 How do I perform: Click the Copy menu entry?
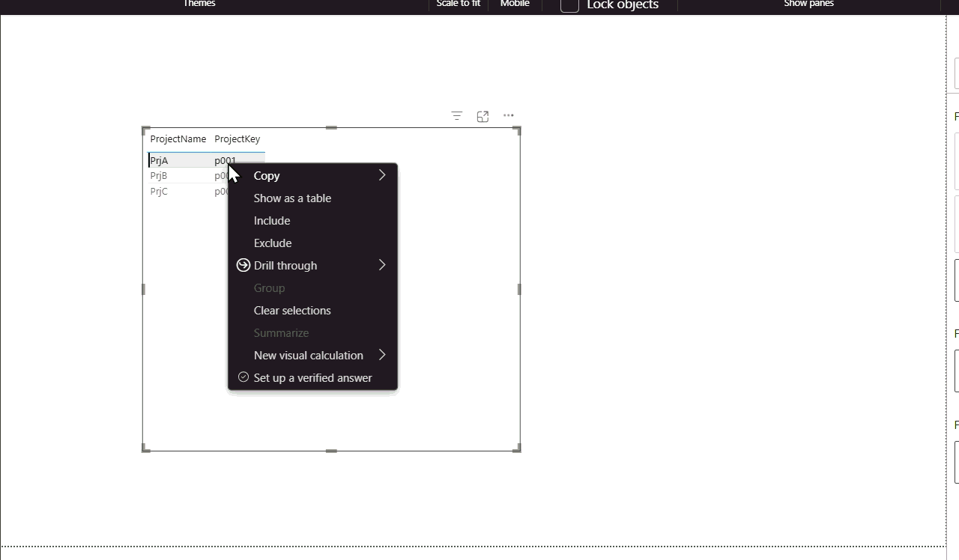pyautogui.click(x=312, y=176)
